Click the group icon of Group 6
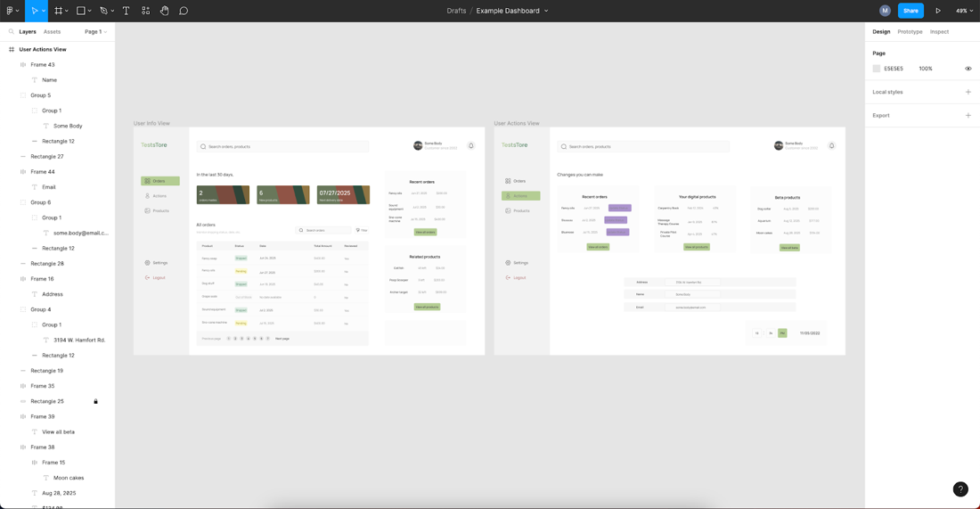The image size is (980, 509). pos(23,202)
